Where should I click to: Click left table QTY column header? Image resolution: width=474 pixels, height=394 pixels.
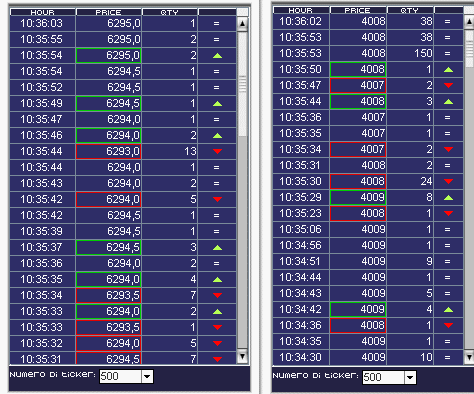170,12
